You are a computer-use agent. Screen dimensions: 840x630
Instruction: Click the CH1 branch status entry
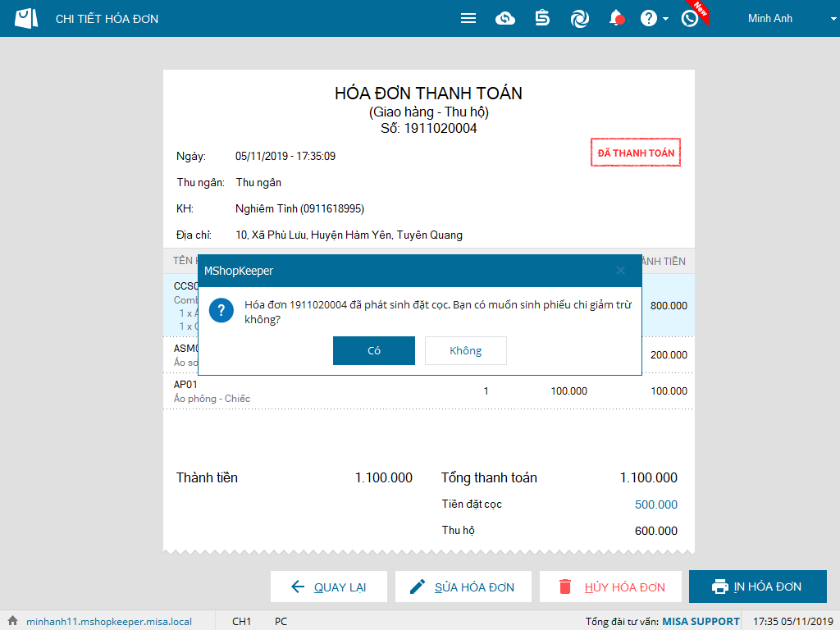[242, 622]
